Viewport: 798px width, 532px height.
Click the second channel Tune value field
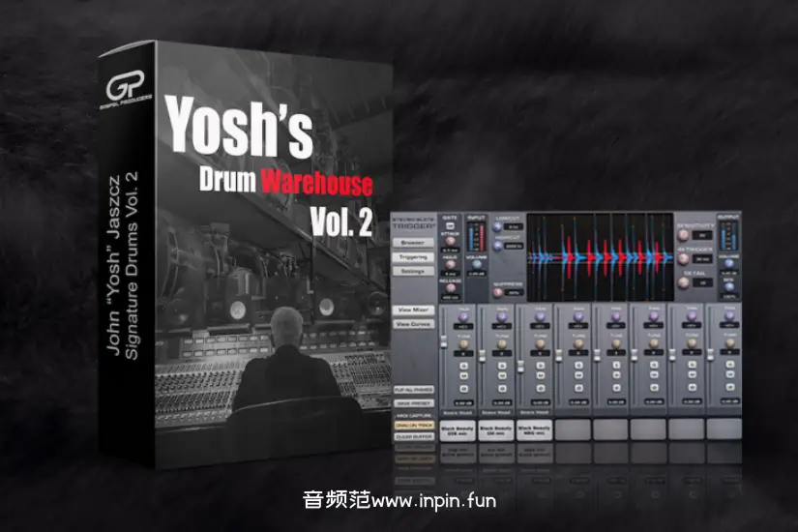(502, 353)
